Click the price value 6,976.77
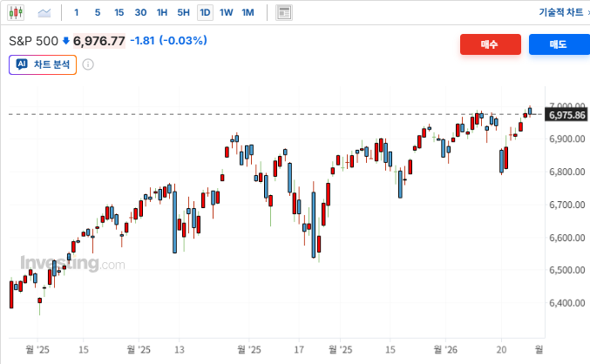 click(x=99, y=41)
